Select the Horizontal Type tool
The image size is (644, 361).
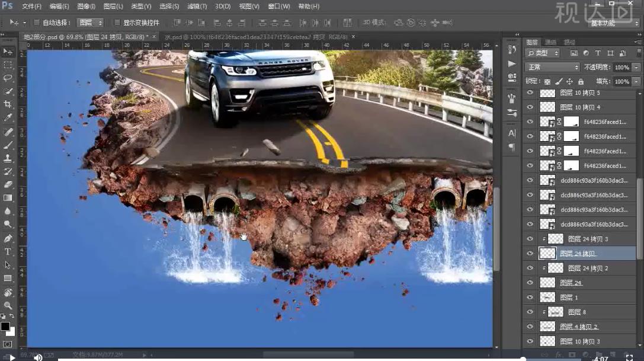8,251
